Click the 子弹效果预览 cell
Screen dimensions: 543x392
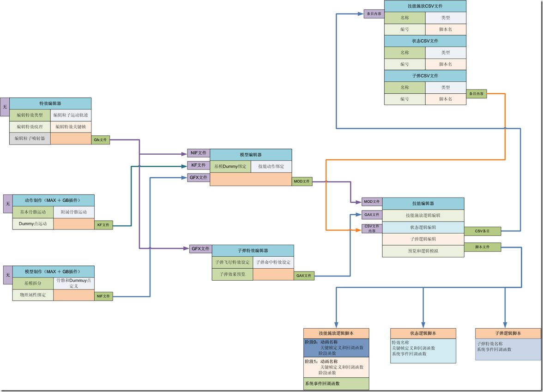[232, 274]
